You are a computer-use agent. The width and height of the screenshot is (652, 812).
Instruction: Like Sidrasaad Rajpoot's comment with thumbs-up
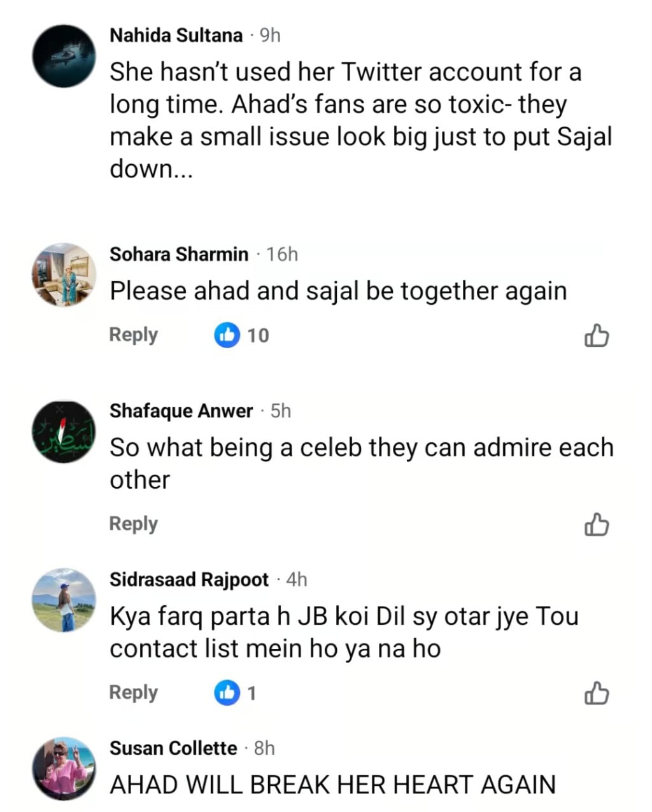point(596,694)
